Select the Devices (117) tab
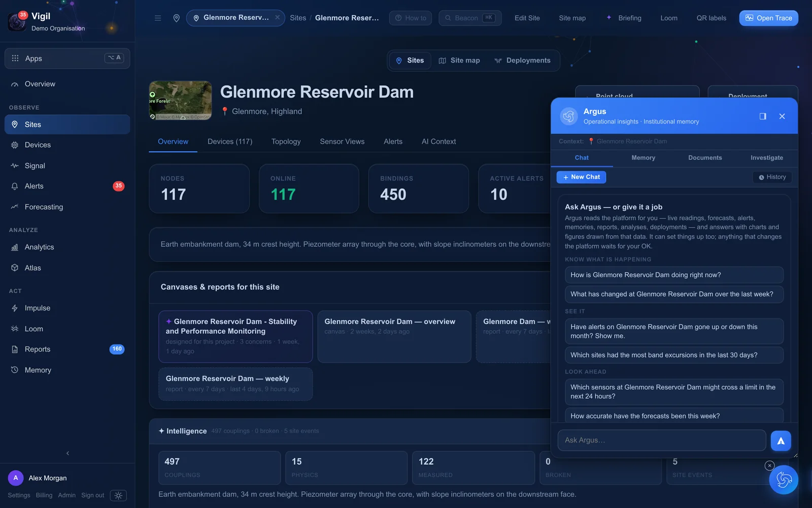 click(230, 142)
